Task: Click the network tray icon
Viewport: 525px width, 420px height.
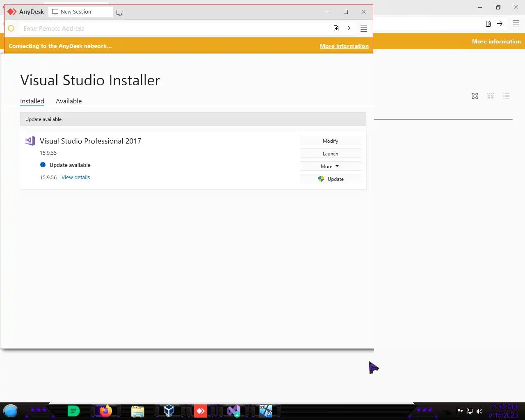Action: 470,411
